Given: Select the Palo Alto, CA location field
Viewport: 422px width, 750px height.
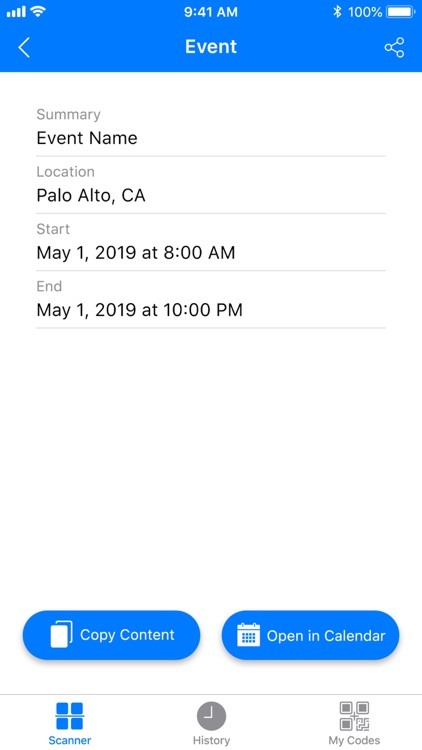Looking at the screenshot, I should (x=211, y=185).
